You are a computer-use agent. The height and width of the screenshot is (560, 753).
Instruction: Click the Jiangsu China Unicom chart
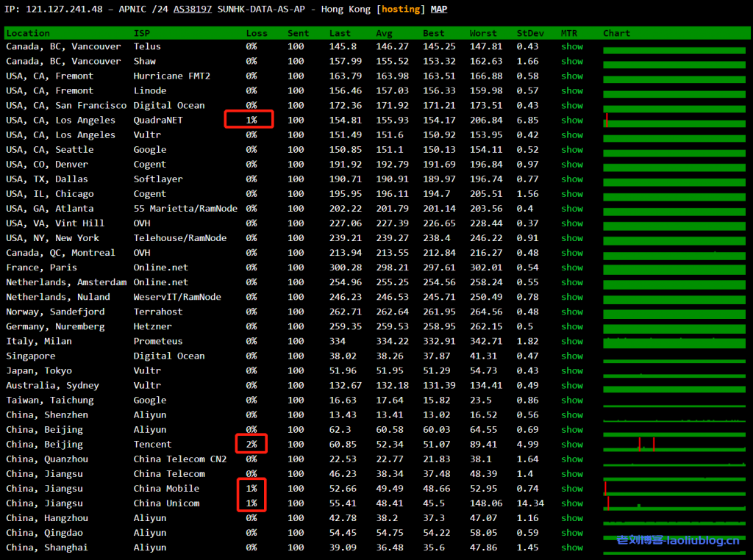(x=672, y=505)
